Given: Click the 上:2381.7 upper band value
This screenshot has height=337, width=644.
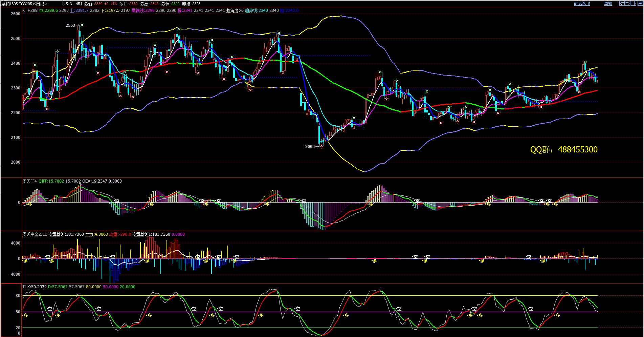Looking at the screenshot, I should [x=79, y=10].
